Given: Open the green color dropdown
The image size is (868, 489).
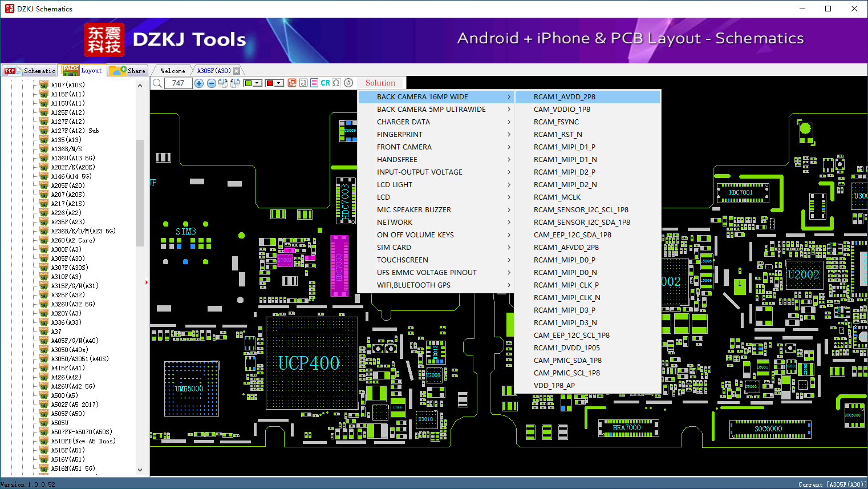Looking at the screenshot, I should [258, 83].
